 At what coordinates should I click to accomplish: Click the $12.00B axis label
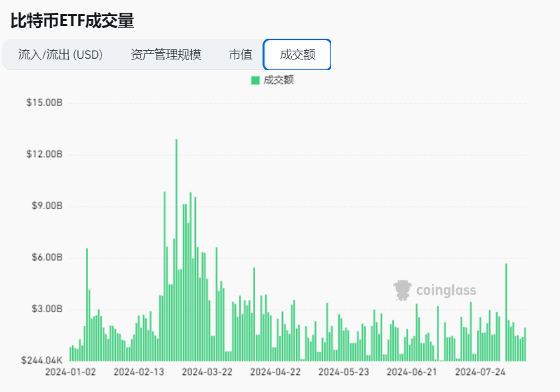[44, 154]
